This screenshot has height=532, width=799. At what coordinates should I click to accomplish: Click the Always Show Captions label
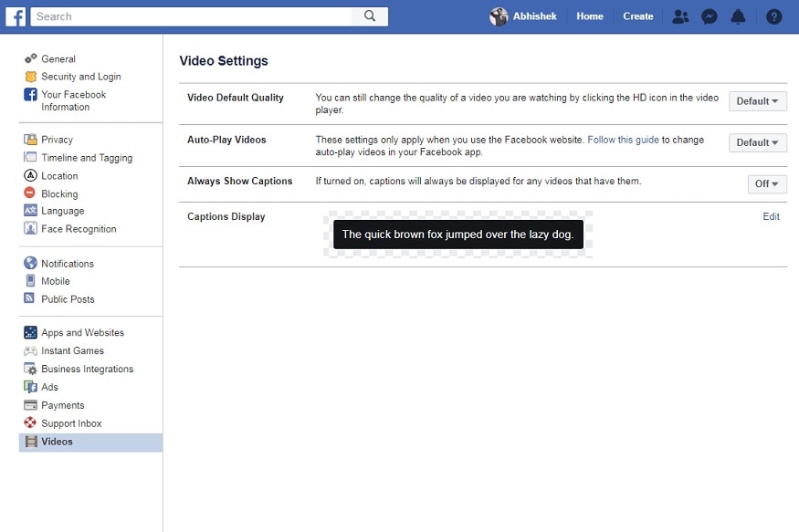(239, 181)
